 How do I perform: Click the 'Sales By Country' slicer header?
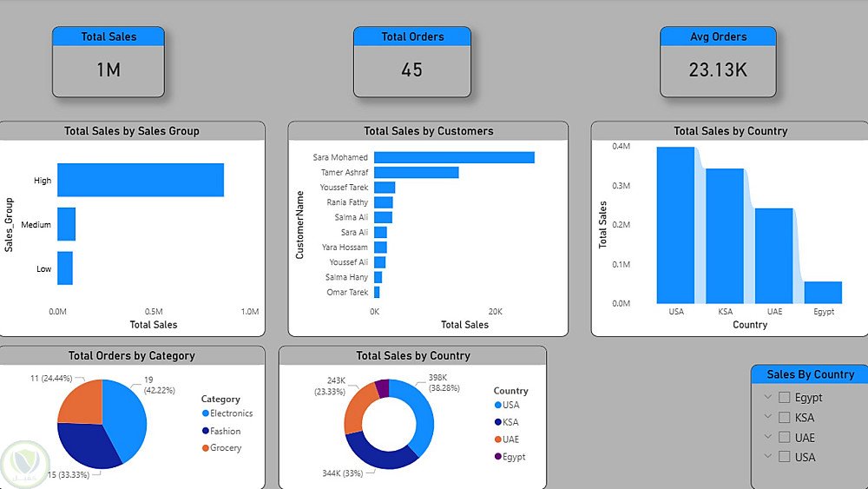(x=811, y=374)
